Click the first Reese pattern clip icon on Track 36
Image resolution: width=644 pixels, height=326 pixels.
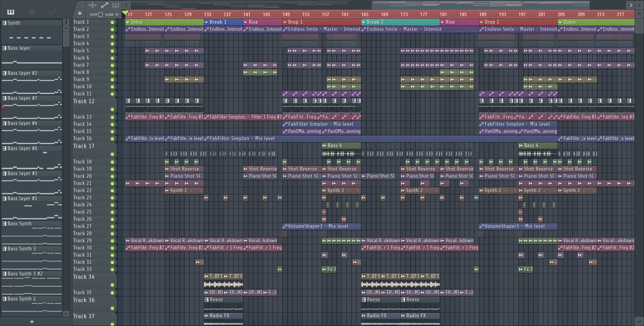point(206,299)
